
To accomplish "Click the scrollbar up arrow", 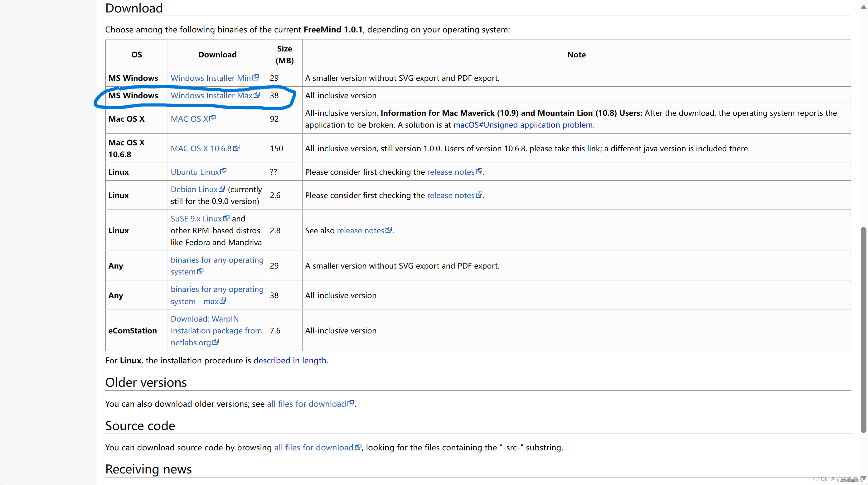I will point(863,7).
